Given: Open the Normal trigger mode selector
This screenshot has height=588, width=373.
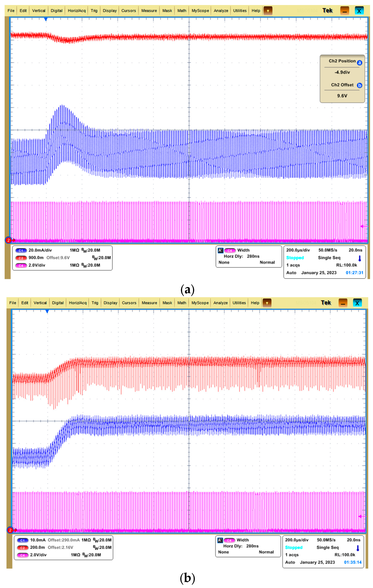Looking at the screenshot, I should pyautogui.click(x=267, y=262).
